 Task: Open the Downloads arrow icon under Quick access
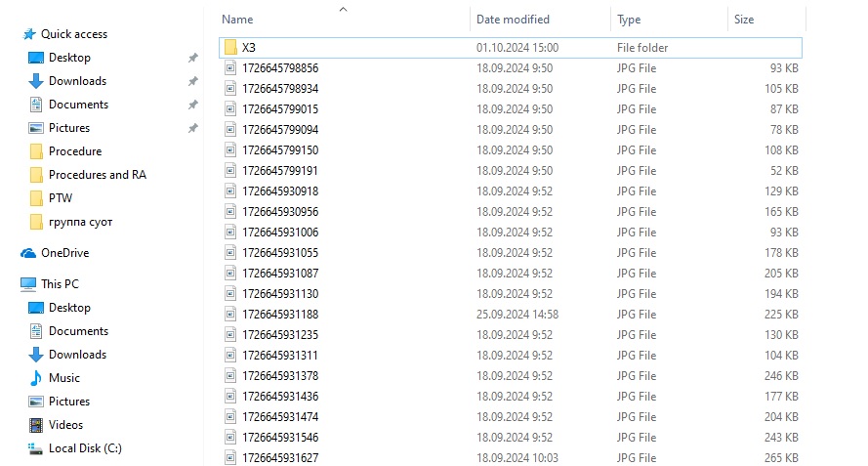coord(36,81)
